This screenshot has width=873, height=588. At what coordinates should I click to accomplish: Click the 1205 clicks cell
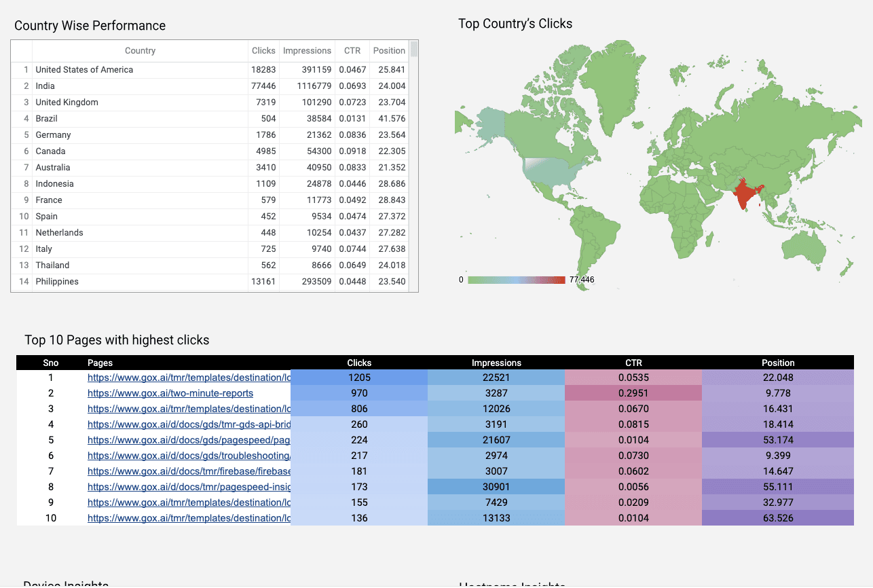click(359, 378)
